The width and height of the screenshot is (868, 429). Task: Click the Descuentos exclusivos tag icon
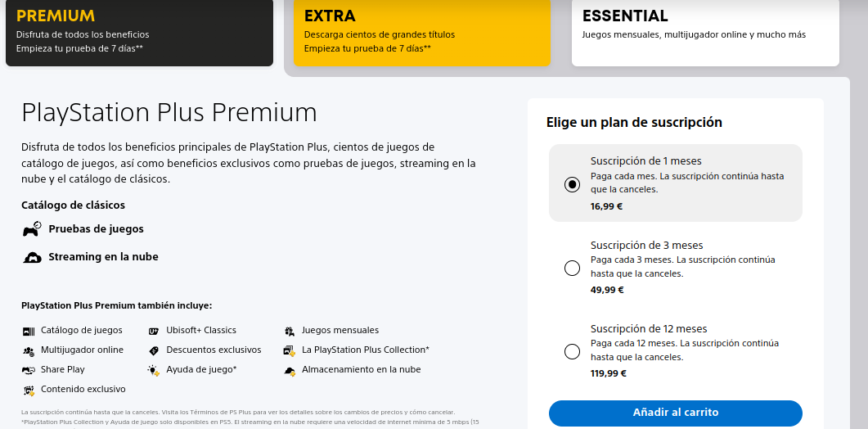pyautogui.click(x=154, y=350)
